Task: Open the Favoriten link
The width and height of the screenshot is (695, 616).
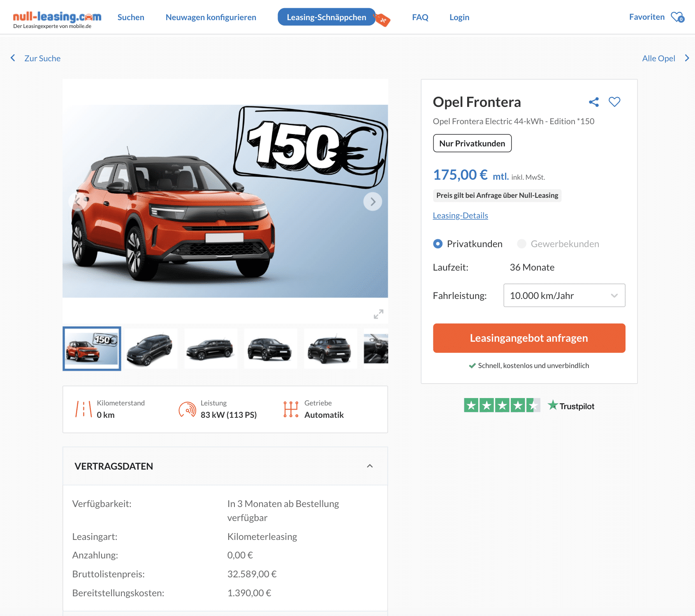Action: point(647,17)
